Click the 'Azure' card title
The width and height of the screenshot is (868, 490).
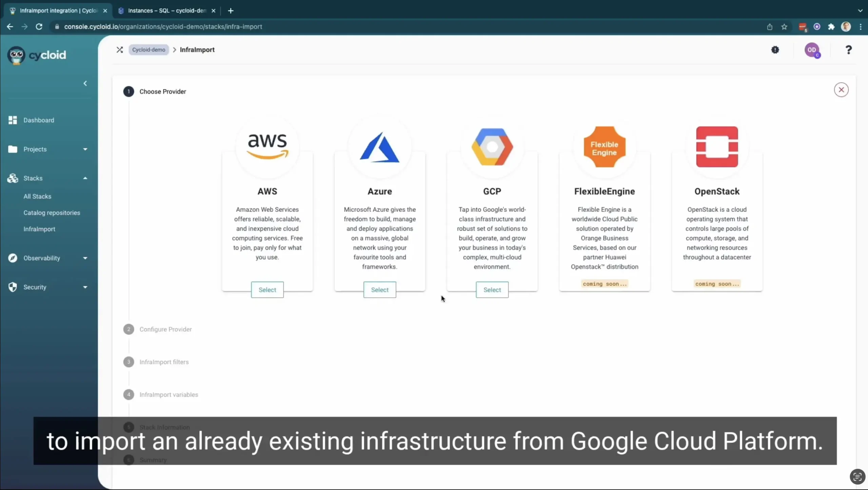(380, 191)
